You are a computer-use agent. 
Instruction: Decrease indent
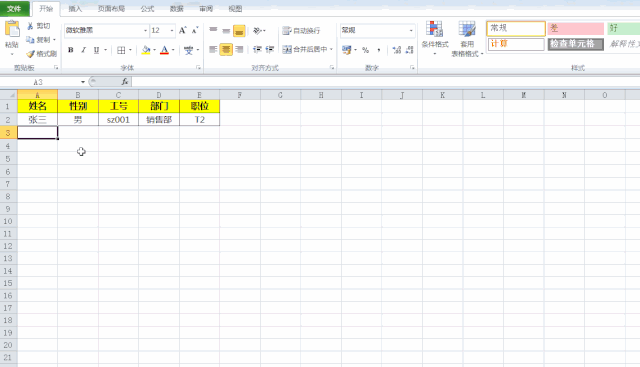point(257,49)
